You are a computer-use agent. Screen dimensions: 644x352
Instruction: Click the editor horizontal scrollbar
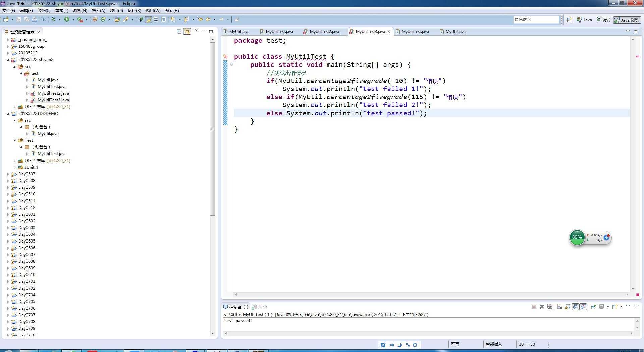coord(431,294)
